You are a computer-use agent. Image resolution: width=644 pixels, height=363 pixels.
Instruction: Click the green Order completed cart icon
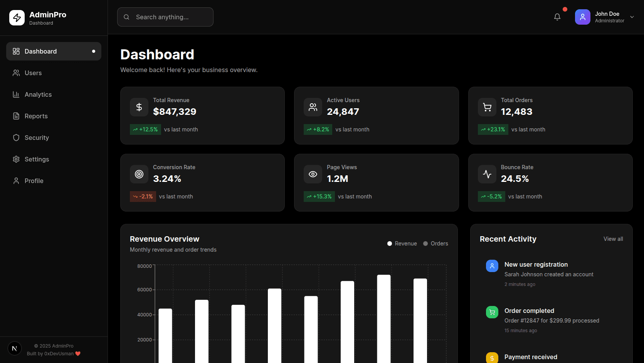click(x=492, y=312)
